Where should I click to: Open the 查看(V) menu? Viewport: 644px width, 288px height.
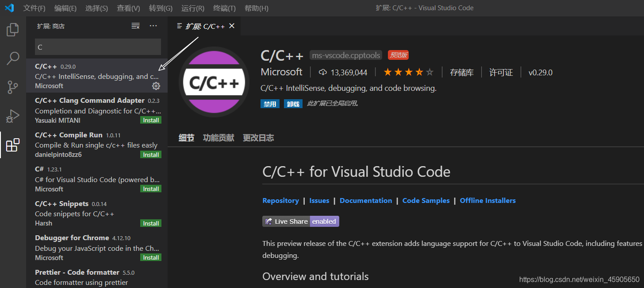pyautogui.click(x=128, y=8)
